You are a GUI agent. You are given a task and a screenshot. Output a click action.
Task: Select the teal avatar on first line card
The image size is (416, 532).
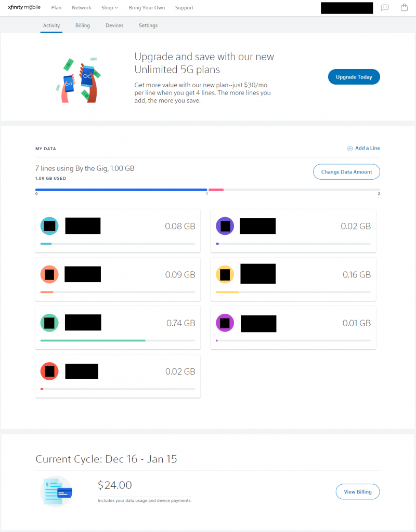coord(49,225)
